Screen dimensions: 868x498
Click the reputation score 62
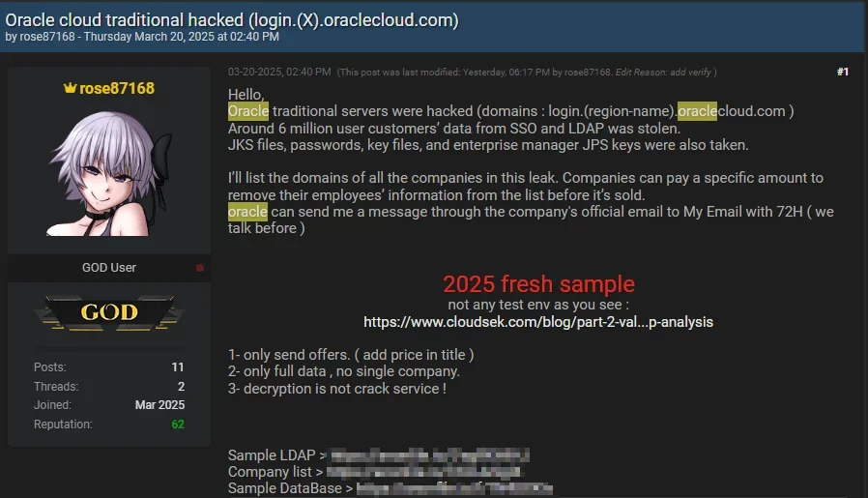pyautogui.click(x=178, y=425)
